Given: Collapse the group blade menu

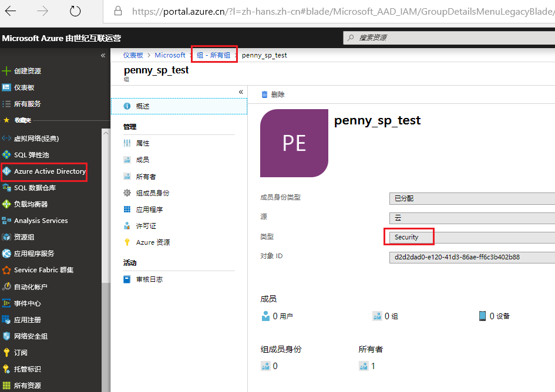Looking at the screenshot, I should coord(240,92).
